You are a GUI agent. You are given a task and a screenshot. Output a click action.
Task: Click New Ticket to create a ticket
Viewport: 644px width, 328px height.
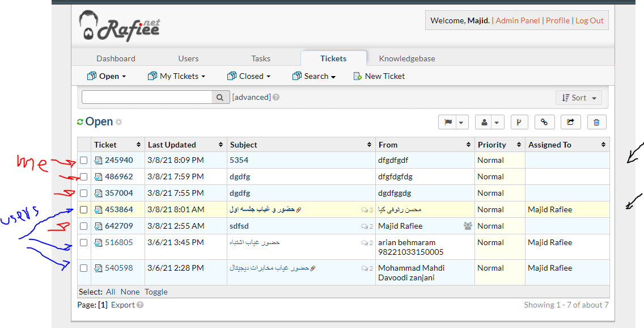pos(379,76)
